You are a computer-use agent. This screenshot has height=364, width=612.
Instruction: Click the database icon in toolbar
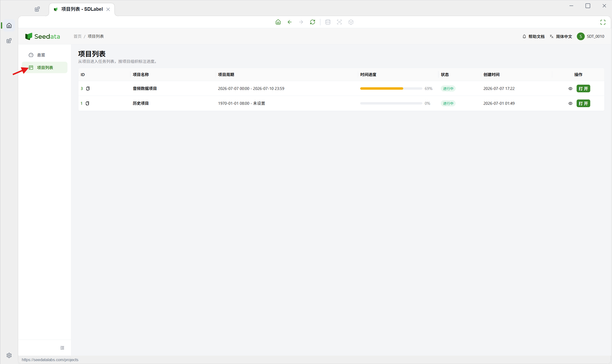point(328,22)
